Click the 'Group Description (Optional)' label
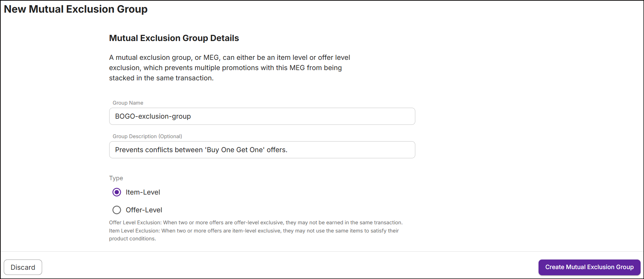The width and height of the screenshot is (644, 279). 147,136
